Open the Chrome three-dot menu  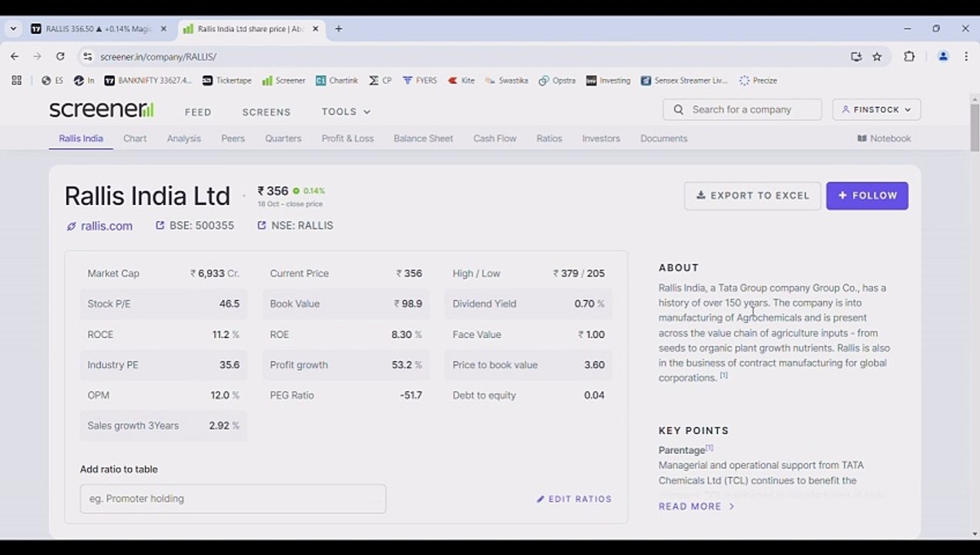[x=965, y=56]
